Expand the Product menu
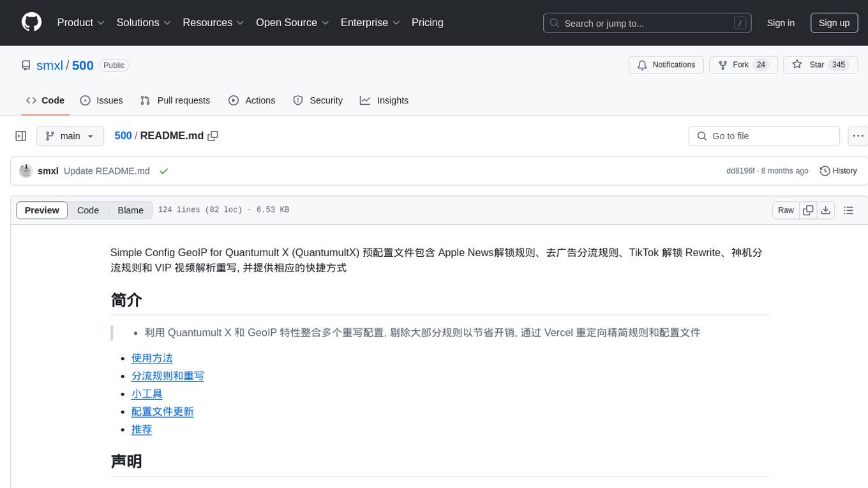Screen dimensions: 868x488 [x=81, y=22]
